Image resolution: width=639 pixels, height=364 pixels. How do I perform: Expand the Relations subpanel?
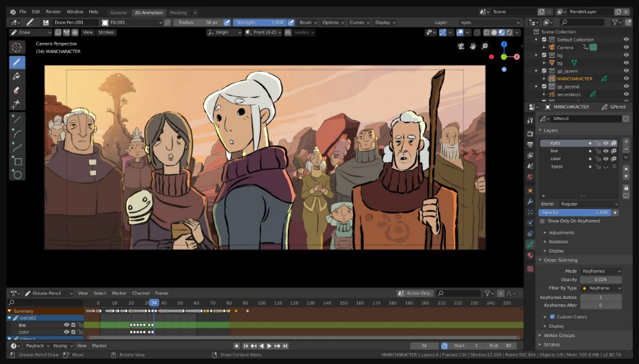tap(558, 241)
